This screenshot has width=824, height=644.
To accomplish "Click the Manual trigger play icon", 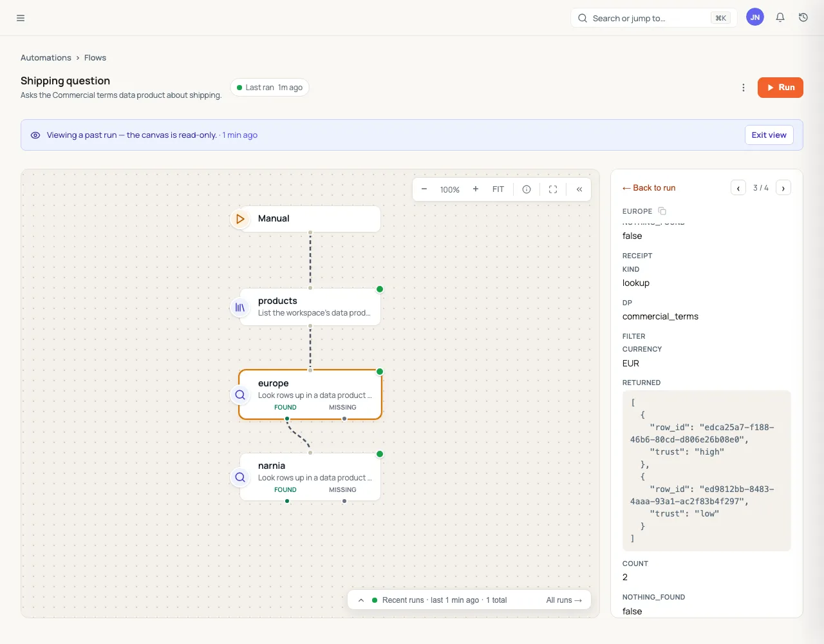I will coord(240,219).
